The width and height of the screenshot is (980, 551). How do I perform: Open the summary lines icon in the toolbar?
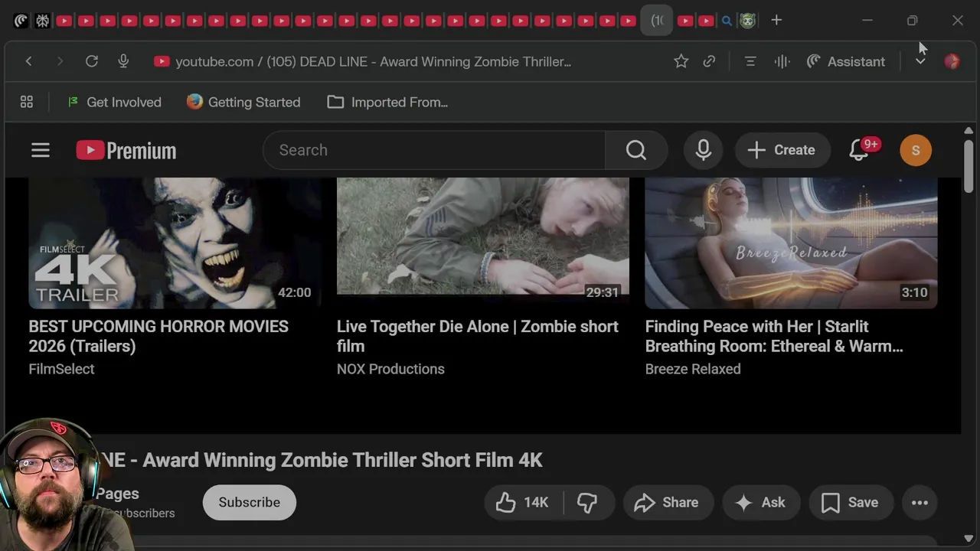[x=750, y=61]
